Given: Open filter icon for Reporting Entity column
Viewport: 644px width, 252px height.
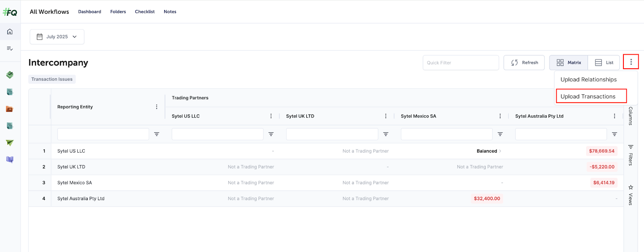Looking at the screenshot, I should click(157, 134).
